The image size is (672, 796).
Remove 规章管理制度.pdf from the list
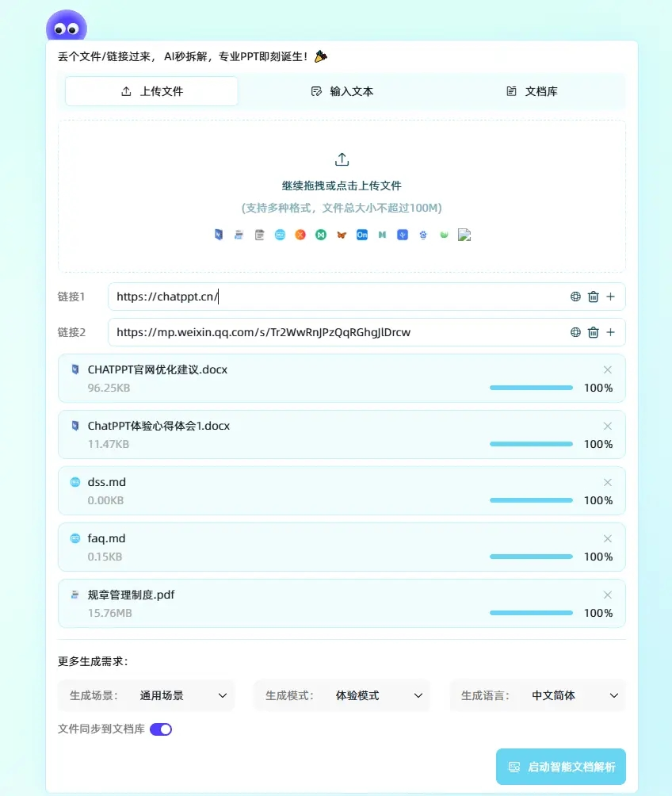(608, 595)
